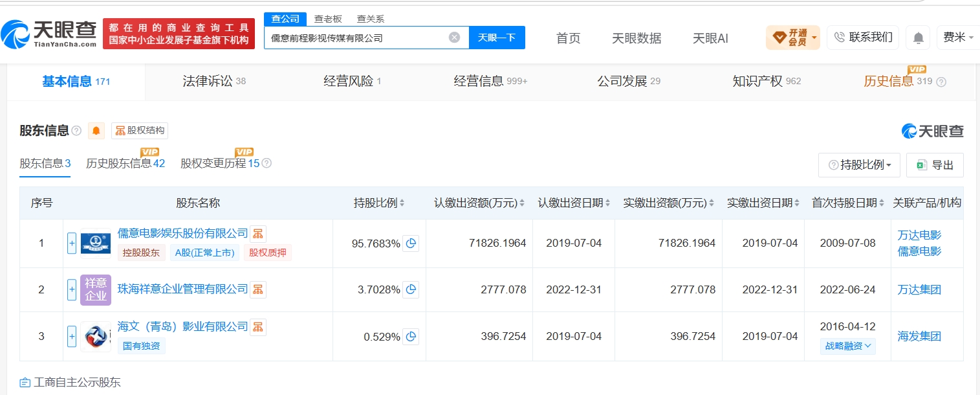Clear the search box with the X icon
Viewport: 980px width, 395px height.
(454, 38)
